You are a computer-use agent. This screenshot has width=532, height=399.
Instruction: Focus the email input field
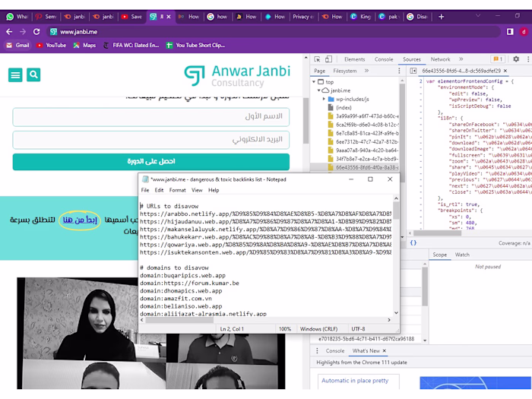pyautogui.click(x=151, y=140)
